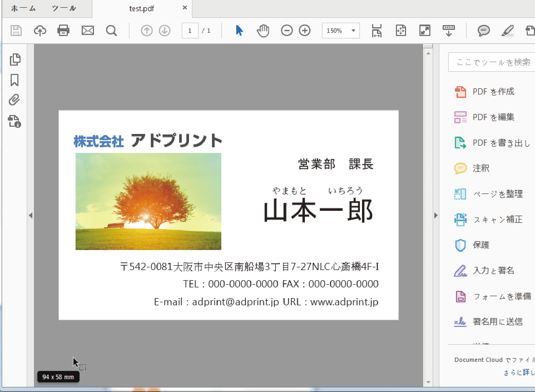The image size is (535, 392).
Task: Zoom in with the plus button
Action: [305, 30]
